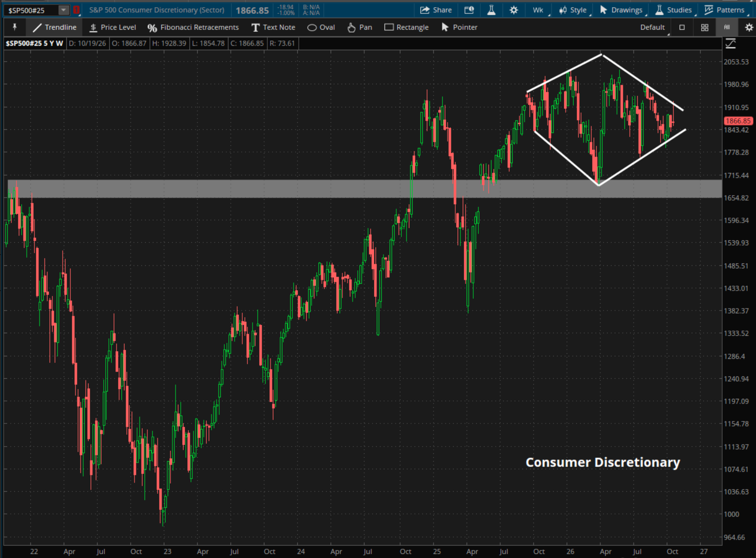Click the symbol input field $SP500#25

pos(32,10)
